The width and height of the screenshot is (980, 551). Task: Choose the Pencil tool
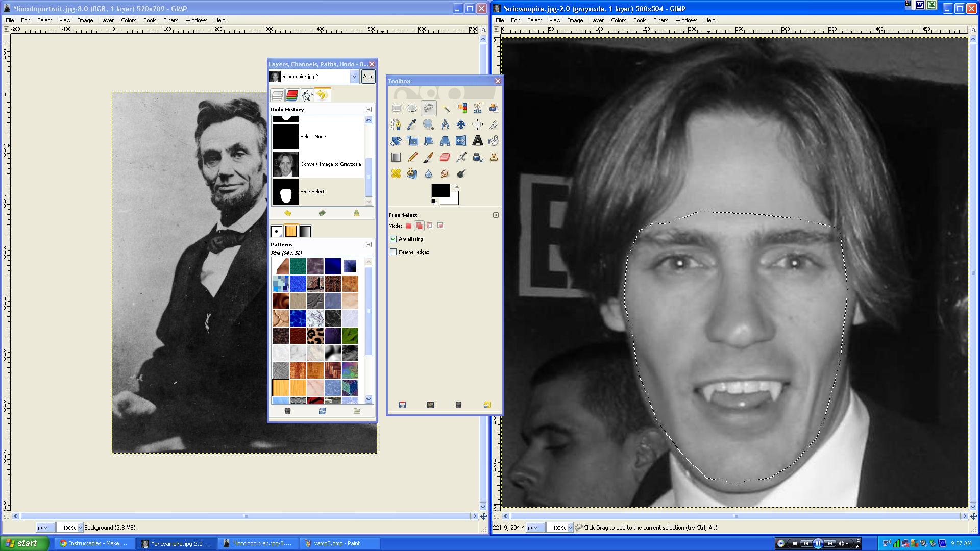click(x=412, y=157)
